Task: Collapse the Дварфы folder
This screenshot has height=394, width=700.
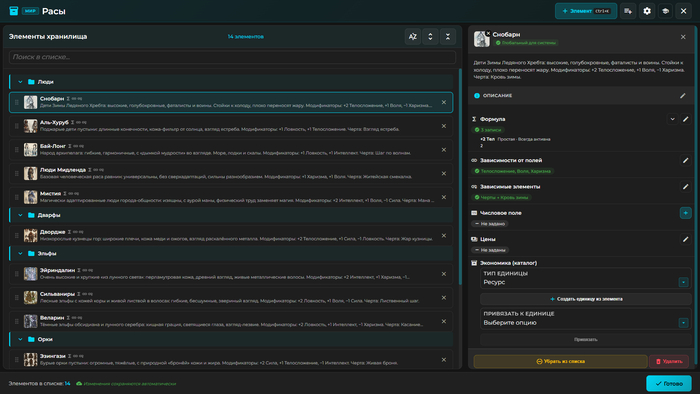Action: [x=20, y=215]
